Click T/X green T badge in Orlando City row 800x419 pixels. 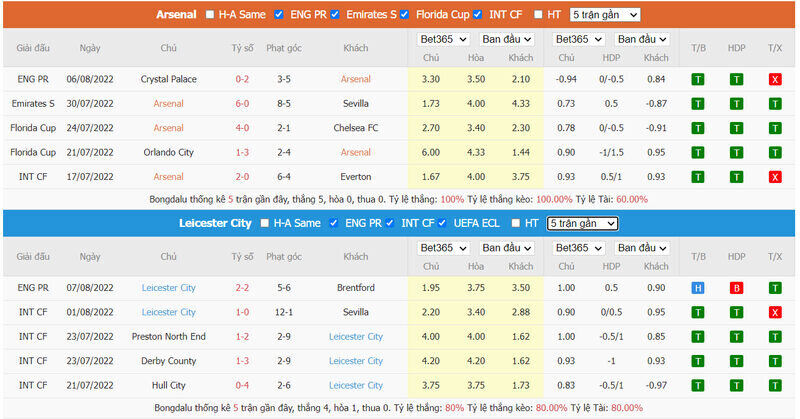tap(774, 153)
